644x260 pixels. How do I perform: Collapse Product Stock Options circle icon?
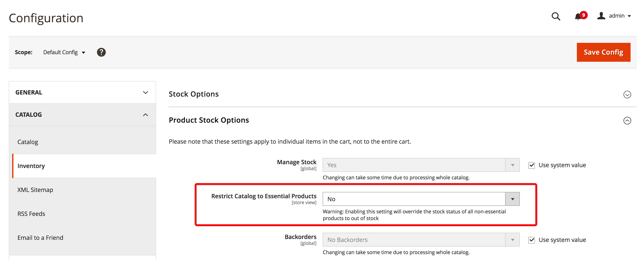click(627, 121)
